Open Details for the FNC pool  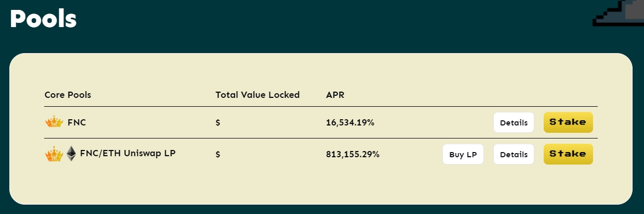[x=514, y=123]
